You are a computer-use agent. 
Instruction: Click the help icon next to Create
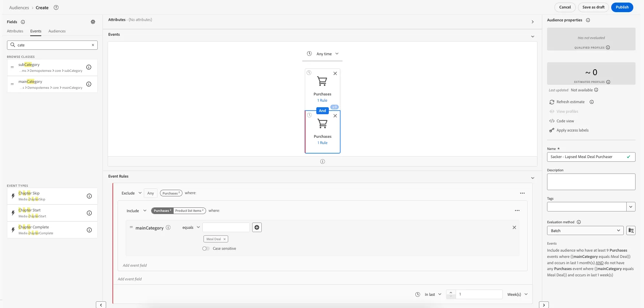[56, 7]
